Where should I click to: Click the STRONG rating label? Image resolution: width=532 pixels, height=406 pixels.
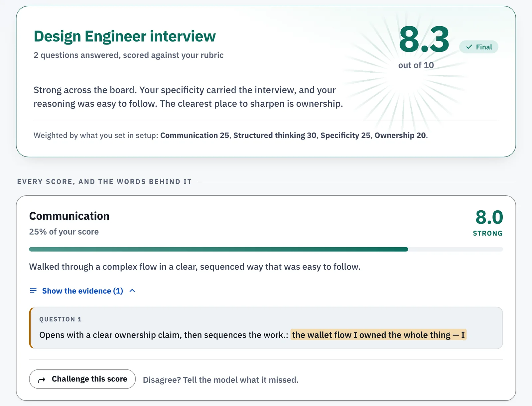tap(488, 233)
